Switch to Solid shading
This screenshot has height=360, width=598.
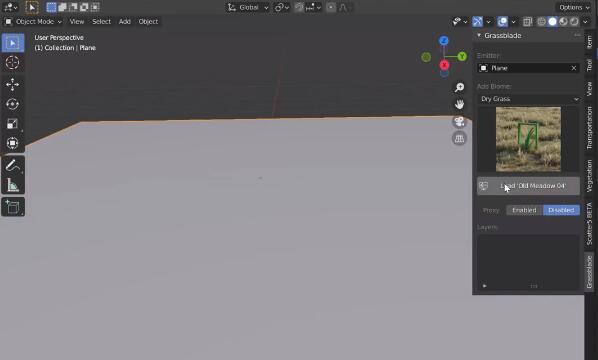[x=552, y=22]
